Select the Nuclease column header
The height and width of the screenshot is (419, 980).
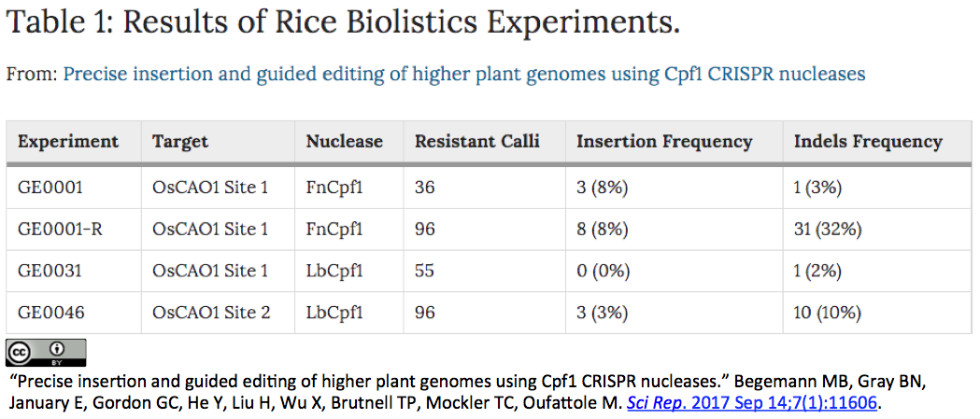coord(344,142)
